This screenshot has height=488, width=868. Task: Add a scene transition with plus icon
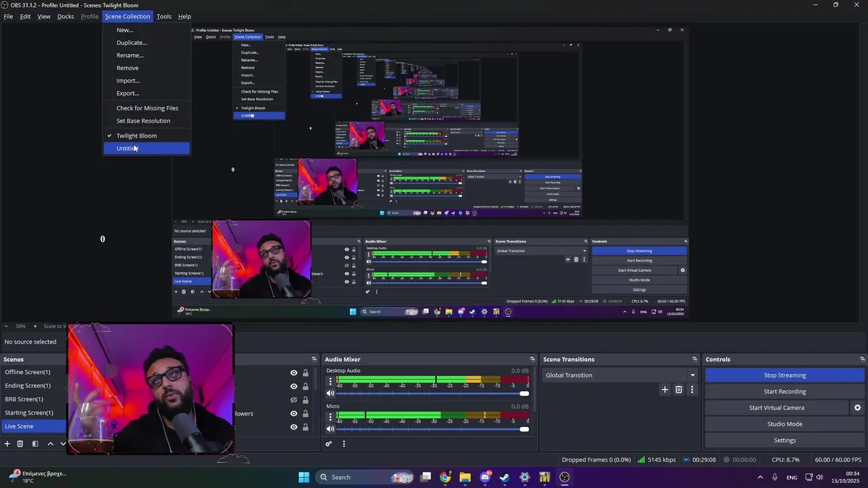pyautogui.click(x=665, y=390)
